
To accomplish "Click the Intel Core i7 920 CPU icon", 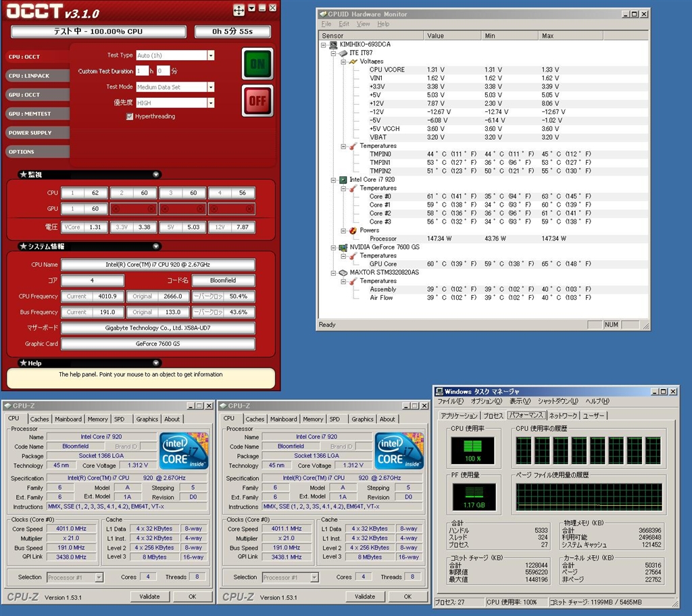I will [343, 180].
